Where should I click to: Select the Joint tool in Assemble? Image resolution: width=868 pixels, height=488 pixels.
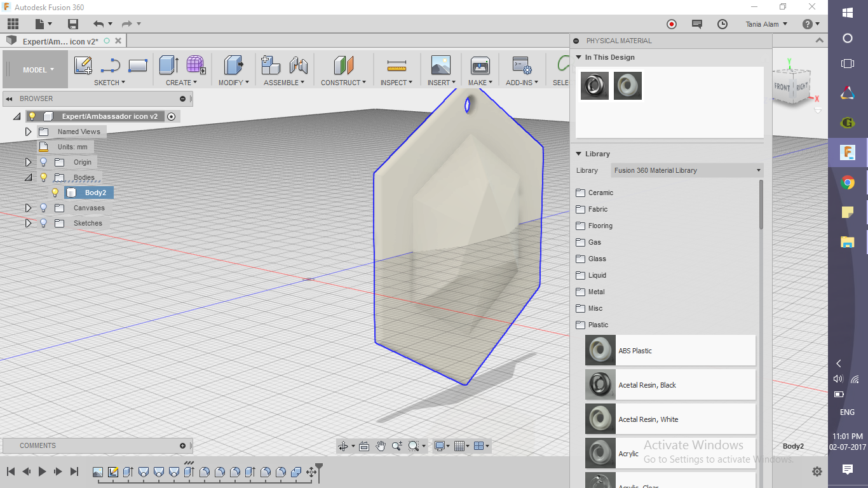tap(298, 65)
